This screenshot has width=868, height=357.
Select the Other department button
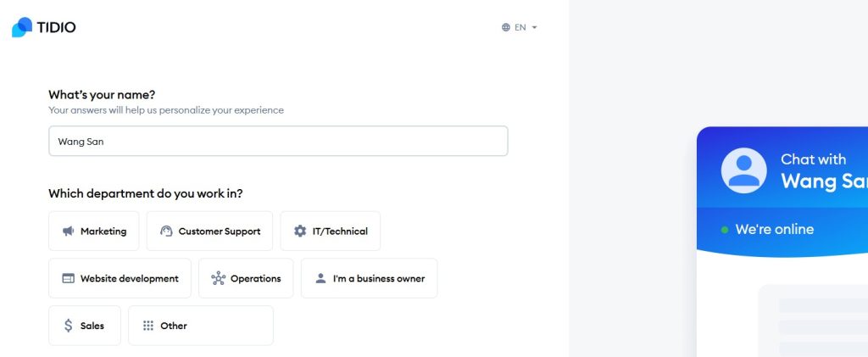(201, 326)
